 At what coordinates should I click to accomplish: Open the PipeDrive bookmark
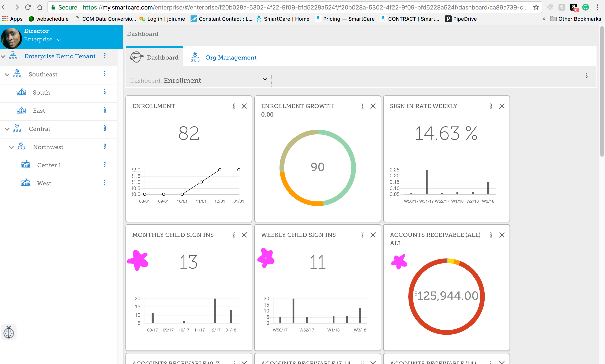tap(461, 19)
